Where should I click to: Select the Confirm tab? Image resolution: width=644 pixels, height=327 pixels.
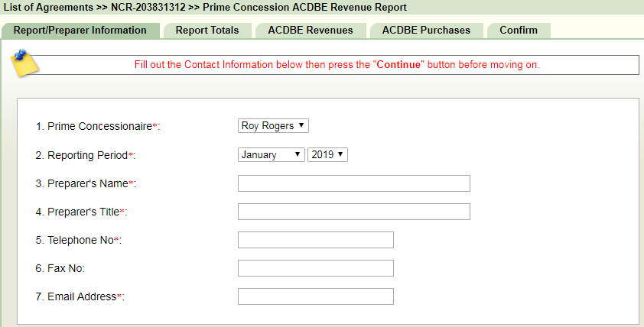(519, 31)
